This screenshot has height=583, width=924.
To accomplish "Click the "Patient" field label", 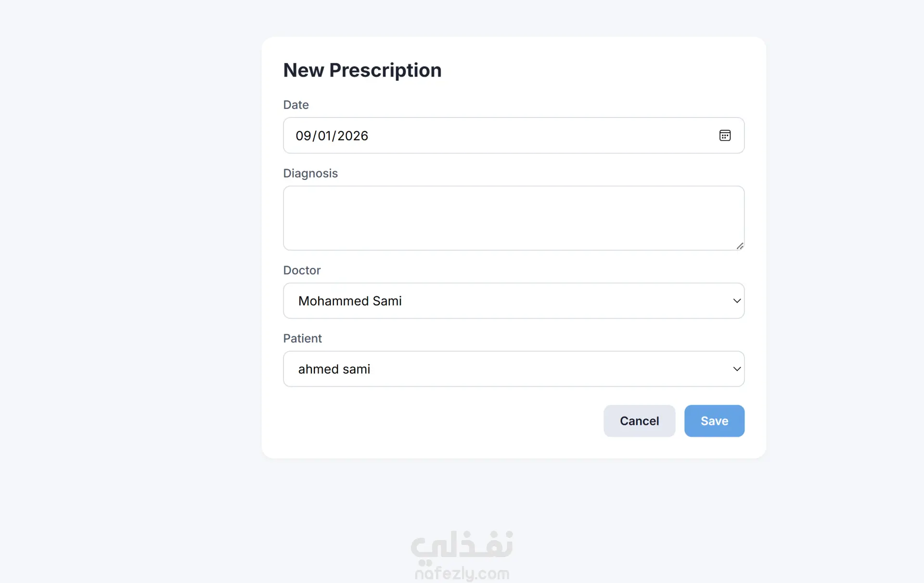I will tap(302, 339).
